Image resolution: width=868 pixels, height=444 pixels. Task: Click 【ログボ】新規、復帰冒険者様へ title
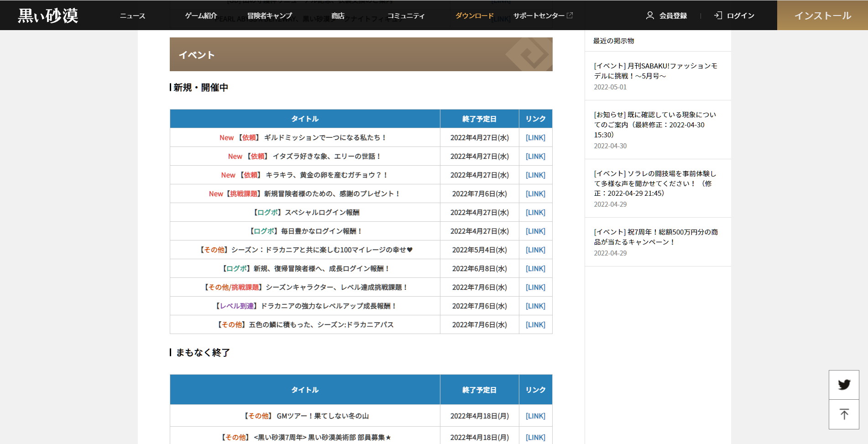pyautogui.click(x=305, y=268)
